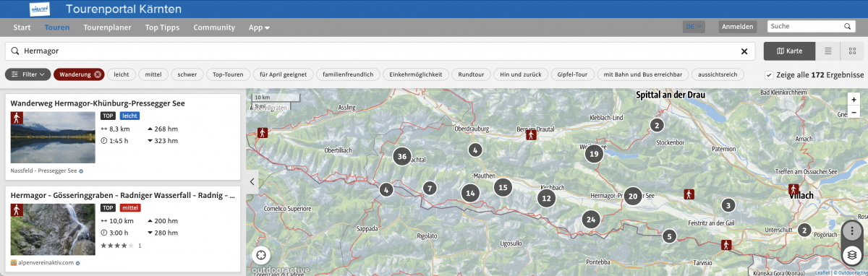Switch to grid gallery view icon
This screenshot has width=868, height=276.
853,51
